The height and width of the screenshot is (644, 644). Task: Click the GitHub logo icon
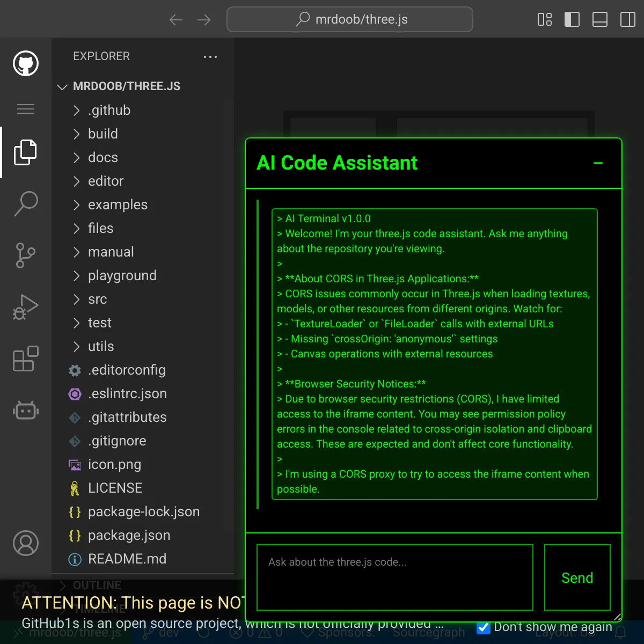[x=26, y=64]
